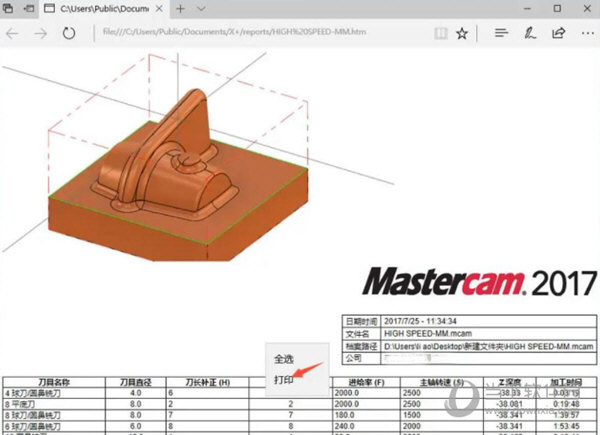Screen dimensions: 600x435
Task: Minimize the browser window
Action: (528, 8)
